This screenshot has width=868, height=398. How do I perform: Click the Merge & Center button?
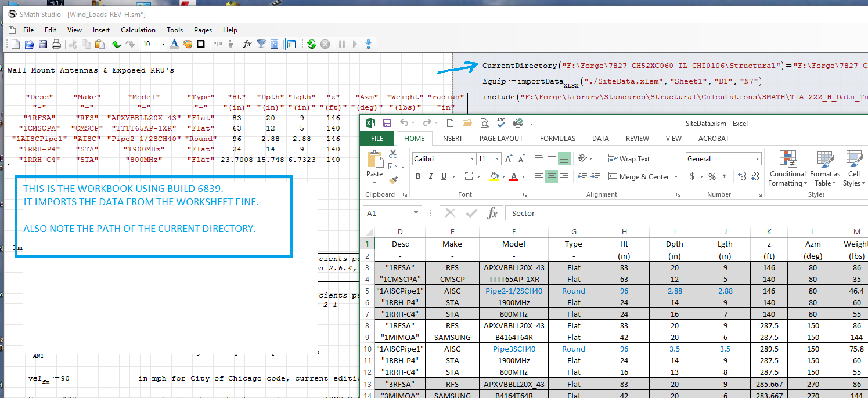638,176
